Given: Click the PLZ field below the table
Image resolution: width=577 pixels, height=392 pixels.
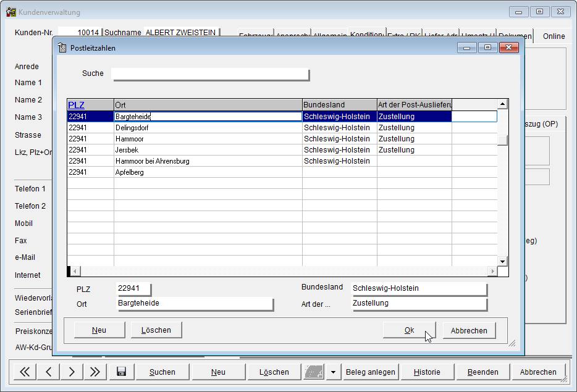Looking at the screenshot, I should click(x=133, y=289).
